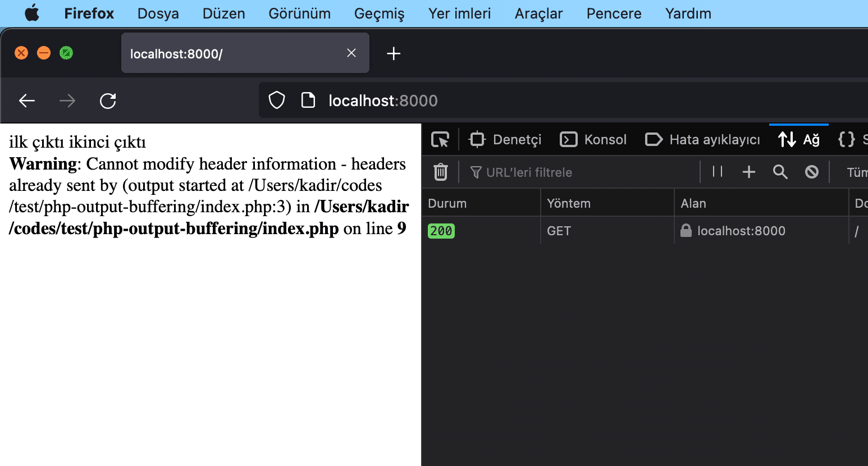This screenshot has width=868, height=466.
Task: Click the shield tracking protection icon
Action: pos(277,100)
